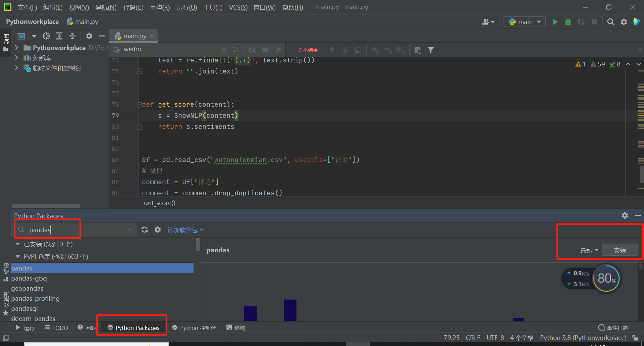
Task: Reload package list refresh icon
Action: pyautogui.click(x=145, y=230)
